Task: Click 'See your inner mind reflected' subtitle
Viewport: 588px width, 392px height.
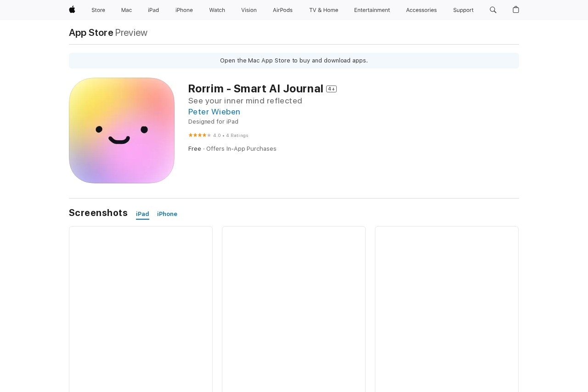Action: pos(245,101)
